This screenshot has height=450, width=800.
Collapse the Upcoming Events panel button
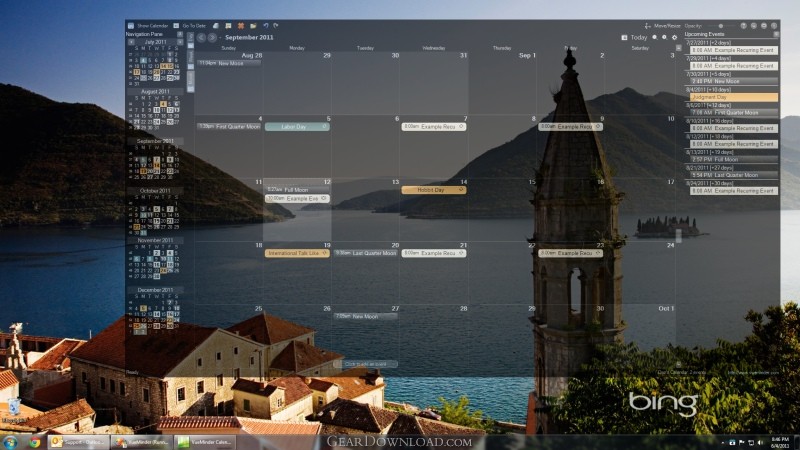click(776, 34)
